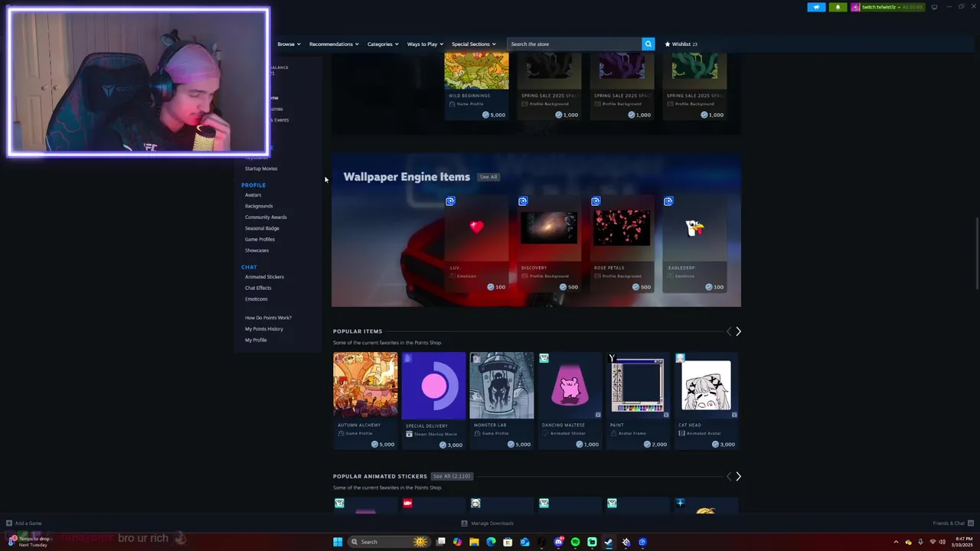Select the Discovery profile background
Viewport: 980px width, 551px height.
tap(549, 245)
